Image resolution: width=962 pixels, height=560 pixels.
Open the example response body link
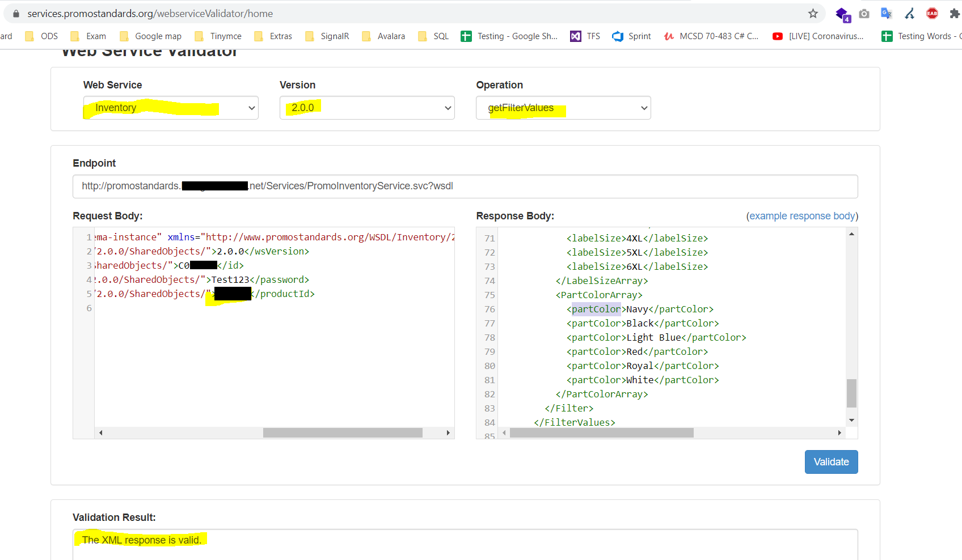802,216
